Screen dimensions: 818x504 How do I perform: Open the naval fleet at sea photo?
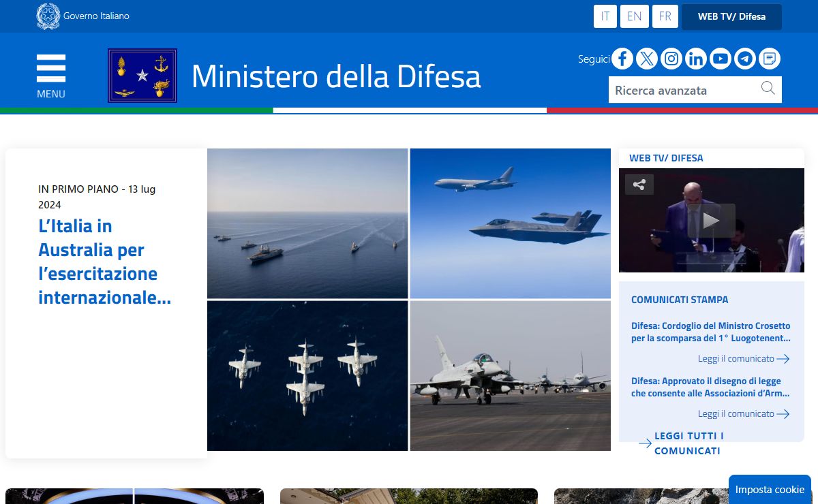click(x=307, y=223)
